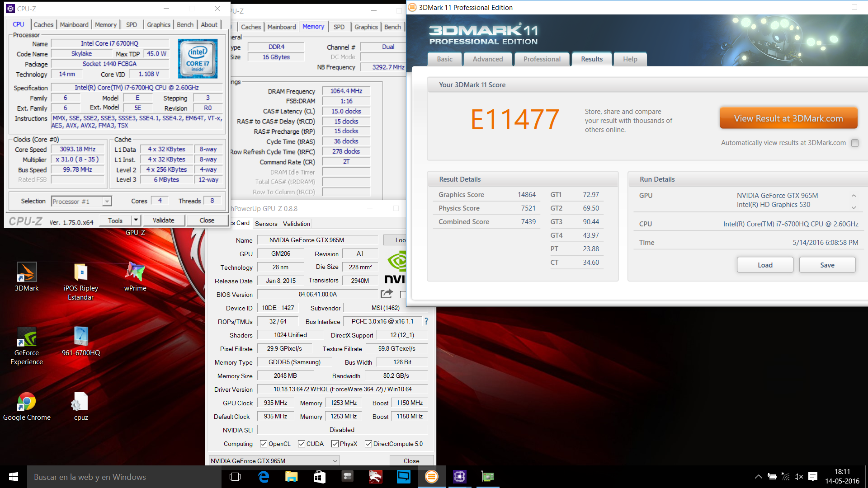Open the cpuz desktop file
The image size is (868, 488).
tap(81, 406)
